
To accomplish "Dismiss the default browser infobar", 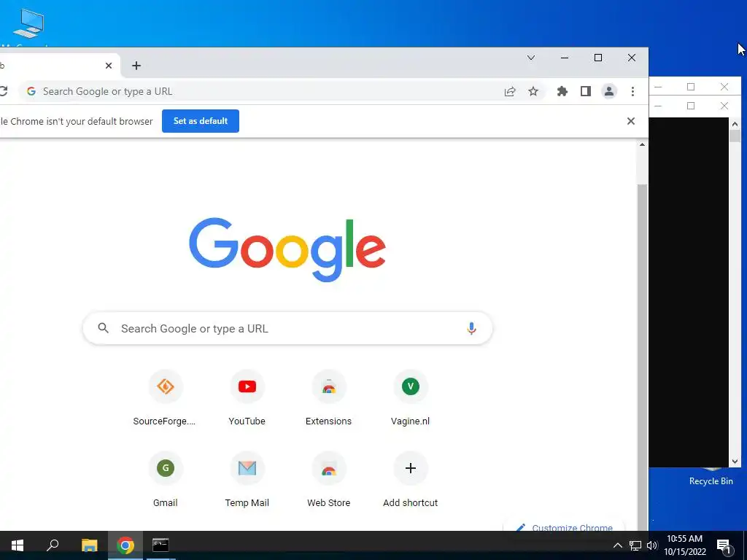I will (x=631, y=121).
